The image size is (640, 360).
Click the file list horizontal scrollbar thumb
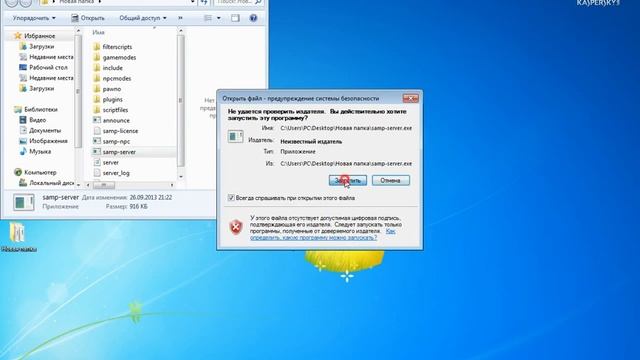click(x=104, y=185)
